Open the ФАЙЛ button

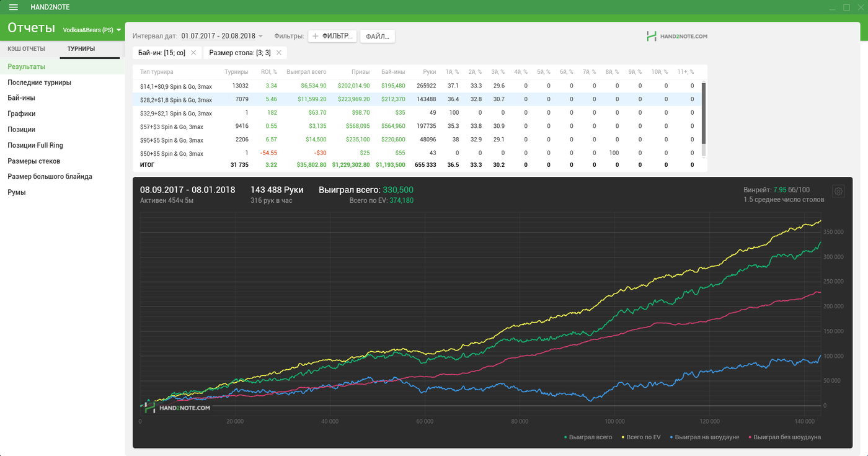tap(377, 37)
